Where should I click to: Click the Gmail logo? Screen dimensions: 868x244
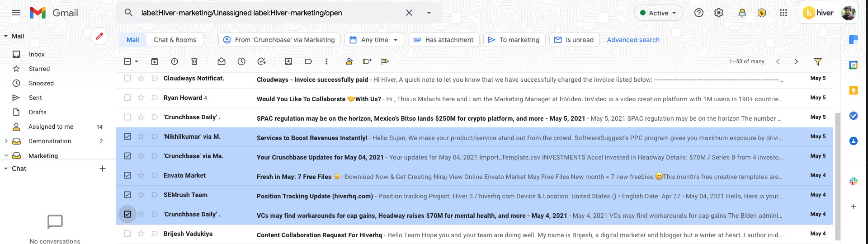[x=54, y=13]
